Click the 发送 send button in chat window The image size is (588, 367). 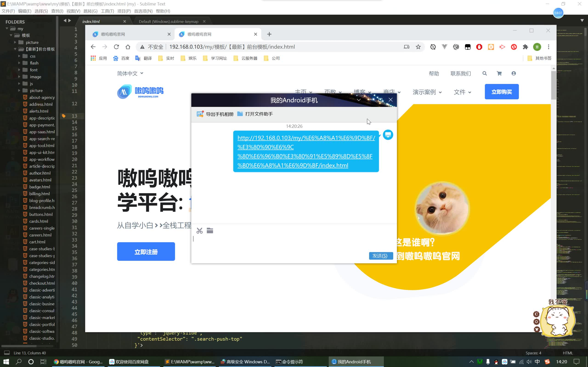tap(380, 256)
